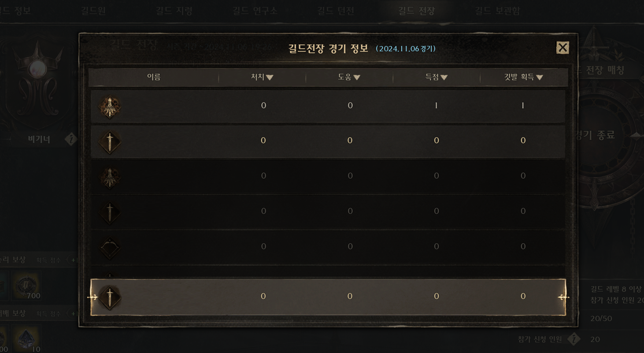Click the dimmed ornate sword icon in third row
The image size is (644, 353).
coord(110,177)
